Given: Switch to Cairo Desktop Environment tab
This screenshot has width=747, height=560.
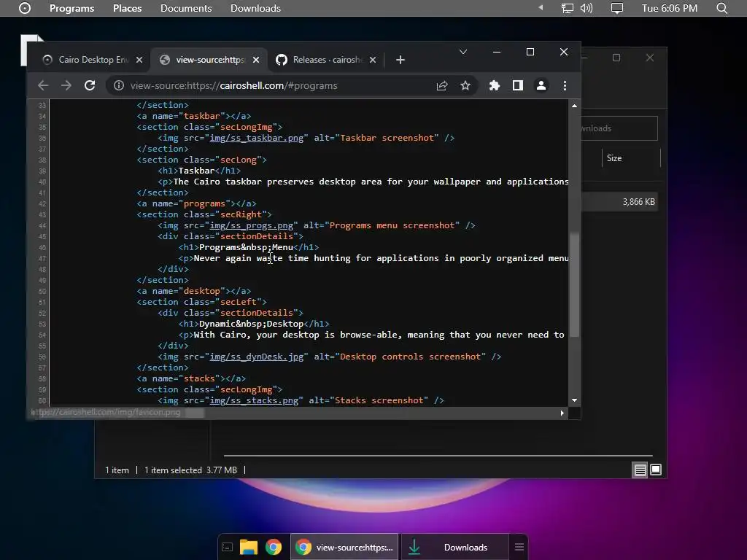Looking at the screenshot, I should pos(93,60).
